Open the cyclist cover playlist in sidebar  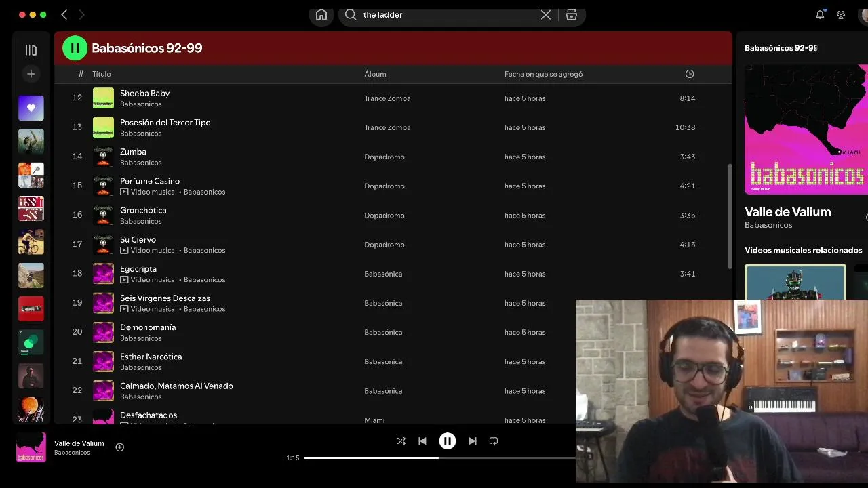(x=31, y=242)
